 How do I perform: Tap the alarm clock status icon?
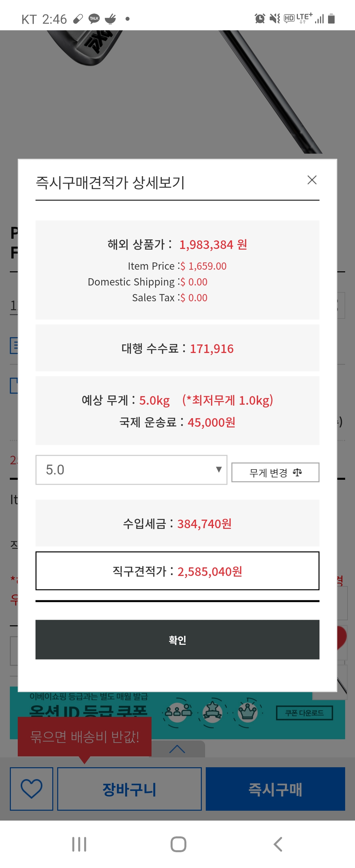259,18
